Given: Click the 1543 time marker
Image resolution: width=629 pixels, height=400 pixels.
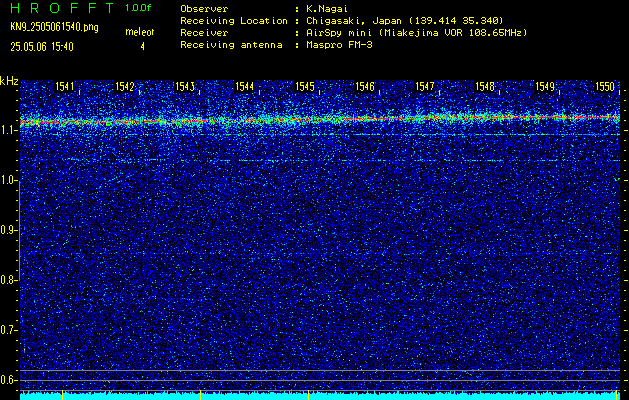Looking at the screenshot, I should pyautogui.click(x=185, y=86).
